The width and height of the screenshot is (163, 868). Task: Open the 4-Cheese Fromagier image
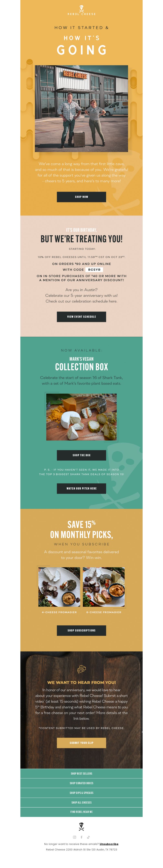point(59,587)
